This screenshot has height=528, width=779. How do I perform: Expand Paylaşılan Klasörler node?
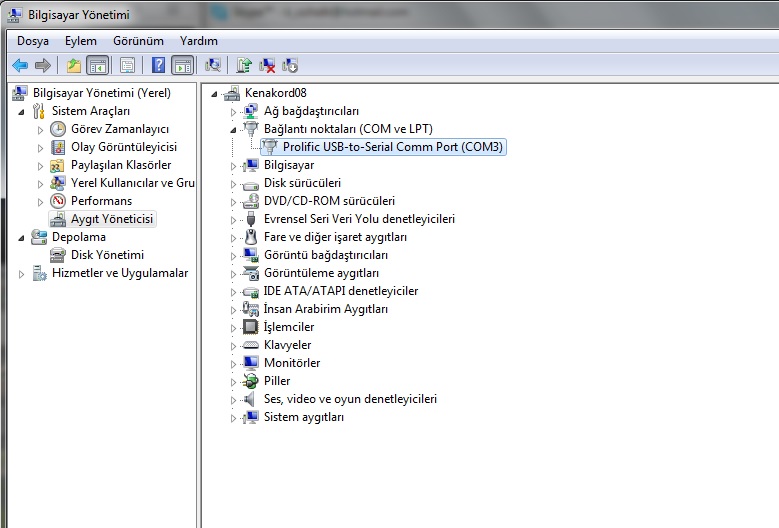coord(40,166)
